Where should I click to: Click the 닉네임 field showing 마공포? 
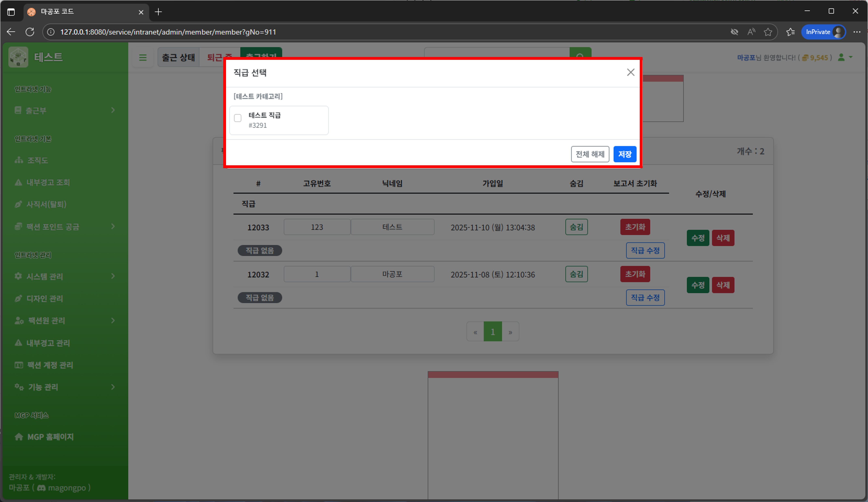(x=392, y=274)
